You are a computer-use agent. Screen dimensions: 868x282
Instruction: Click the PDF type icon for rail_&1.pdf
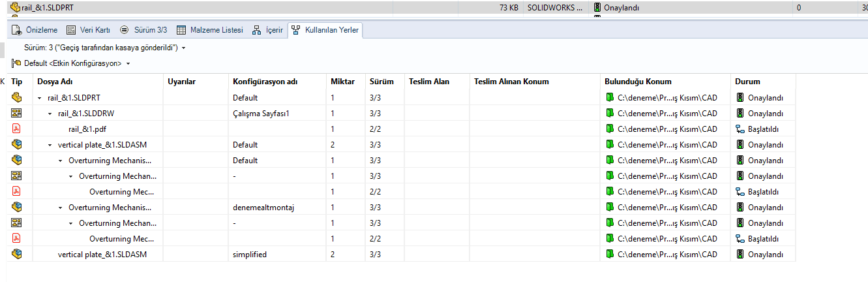point(17,129)
